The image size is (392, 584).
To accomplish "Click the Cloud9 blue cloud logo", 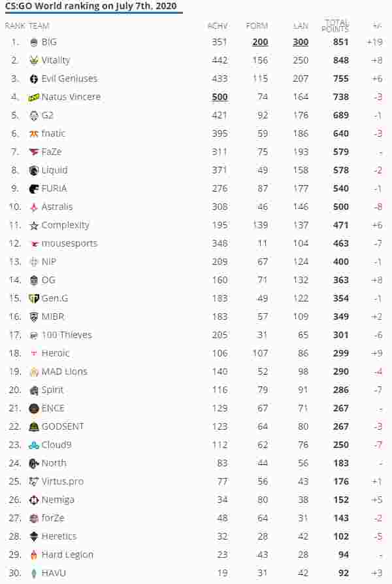I will click(34, 445).
